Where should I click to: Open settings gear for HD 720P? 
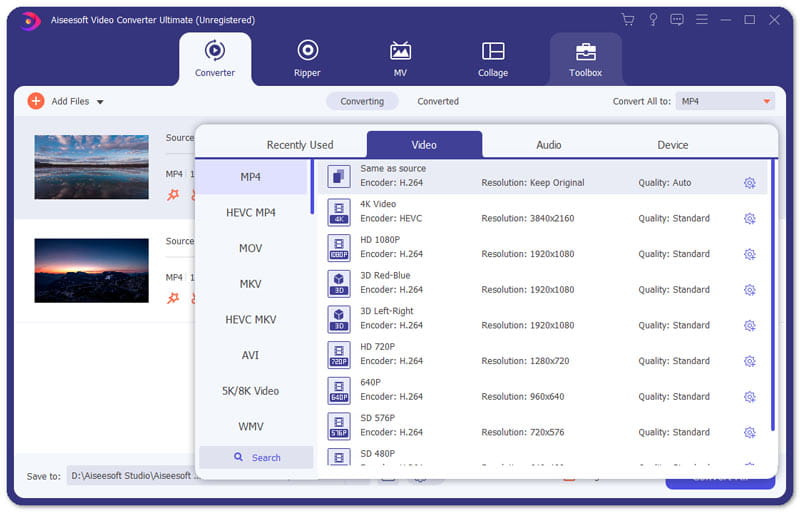tap(749, 362)
